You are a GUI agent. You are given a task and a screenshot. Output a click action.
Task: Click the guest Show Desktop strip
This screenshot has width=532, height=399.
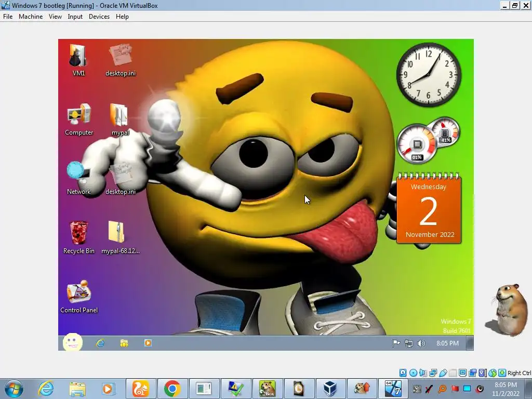[x=470, y=343]
